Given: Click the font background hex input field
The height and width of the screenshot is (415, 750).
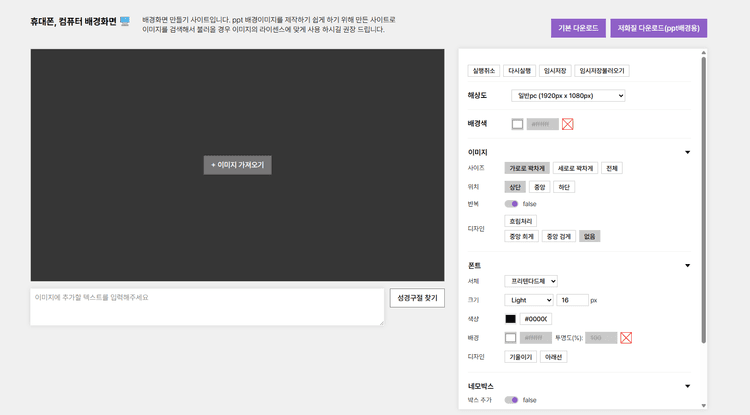Looking at the screenshot, I should 536,338.
